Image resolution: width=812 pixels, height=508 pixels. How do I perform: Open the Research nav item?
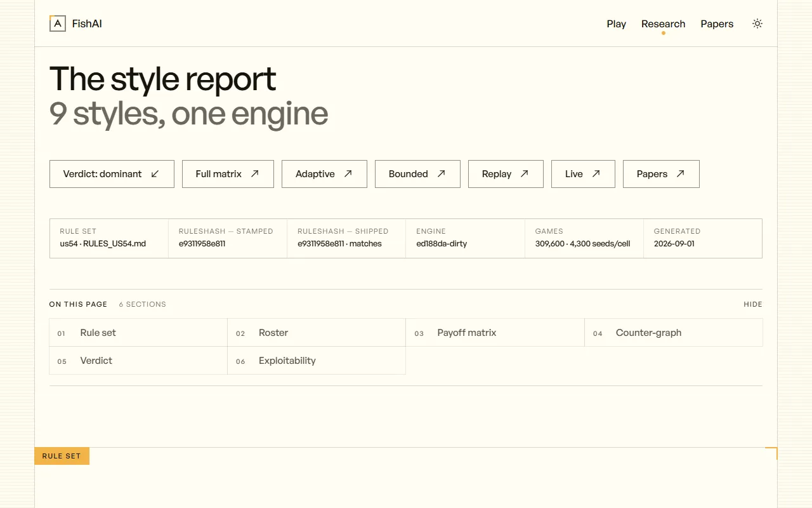click(x=663, y=24)
